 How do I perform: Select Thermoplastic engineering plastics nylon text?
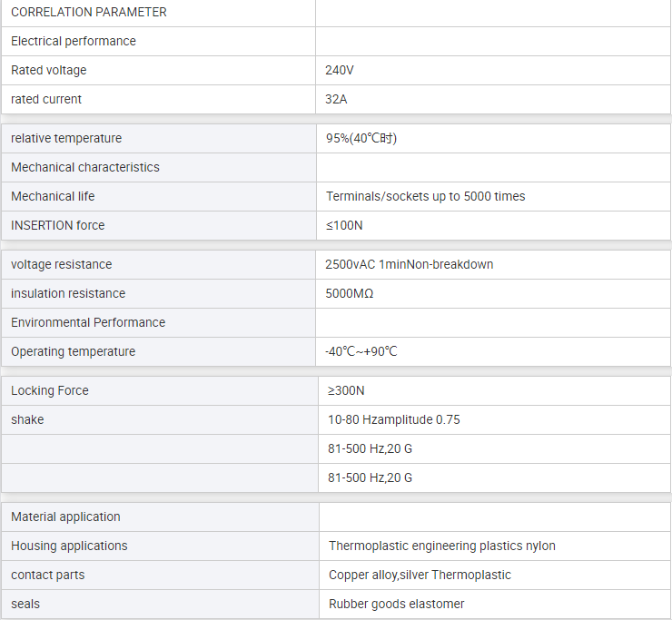pos(442,546)
